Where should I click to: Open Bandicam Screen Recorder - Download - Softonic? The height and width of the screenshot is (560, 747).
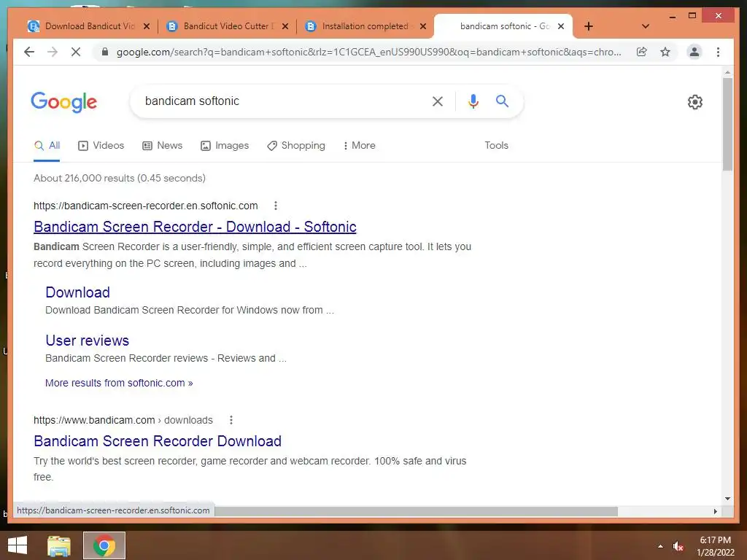tap(195, 227)
